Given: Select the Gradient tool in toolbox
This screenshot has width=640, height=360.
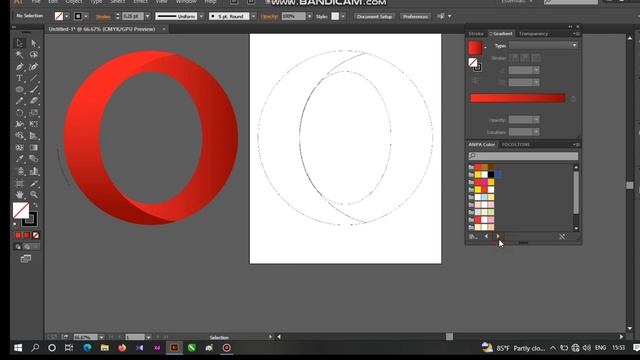Looking at the screenshot, I should [x=34, y=147].
